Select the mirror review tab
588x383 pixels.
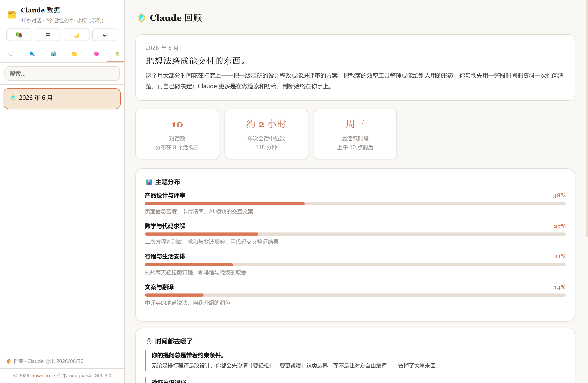118,54
